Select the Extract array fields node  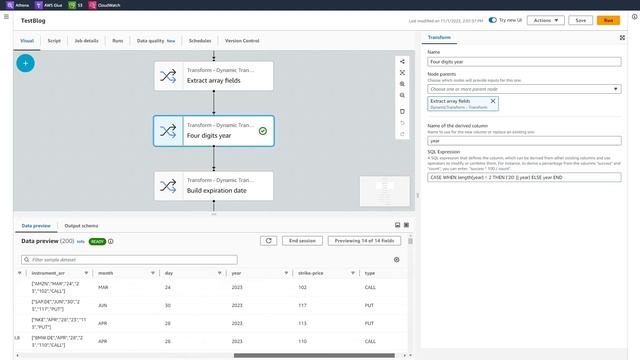coord(213,76)
